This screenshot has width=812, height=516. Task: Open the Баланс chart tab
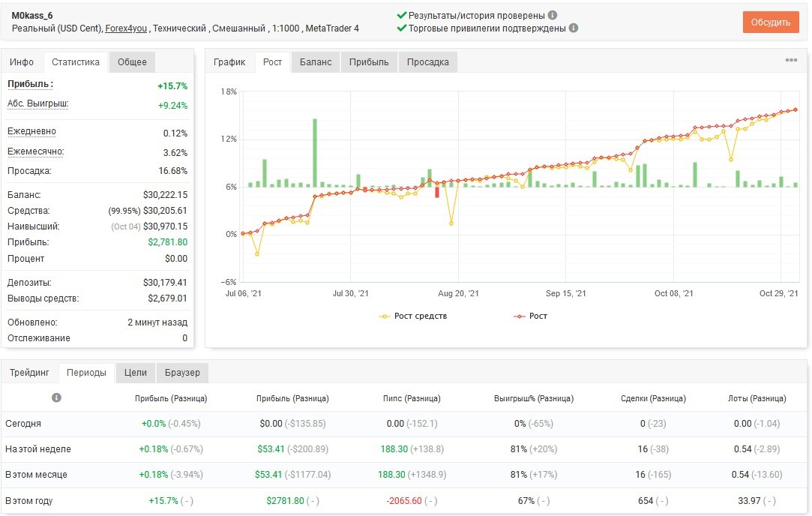(x=316, y=62)
